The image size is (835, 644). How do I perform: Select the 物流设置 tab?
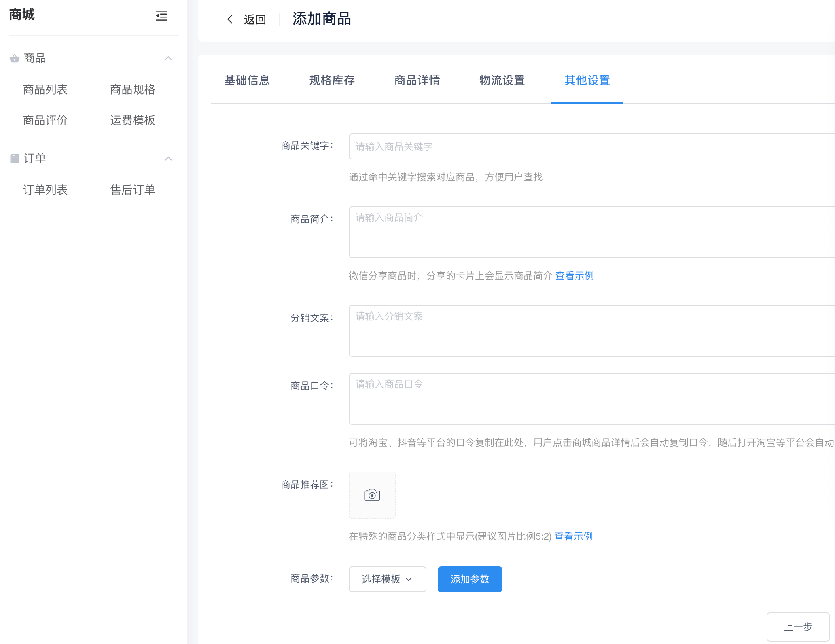pyautogui.click(x=502, y=80)
